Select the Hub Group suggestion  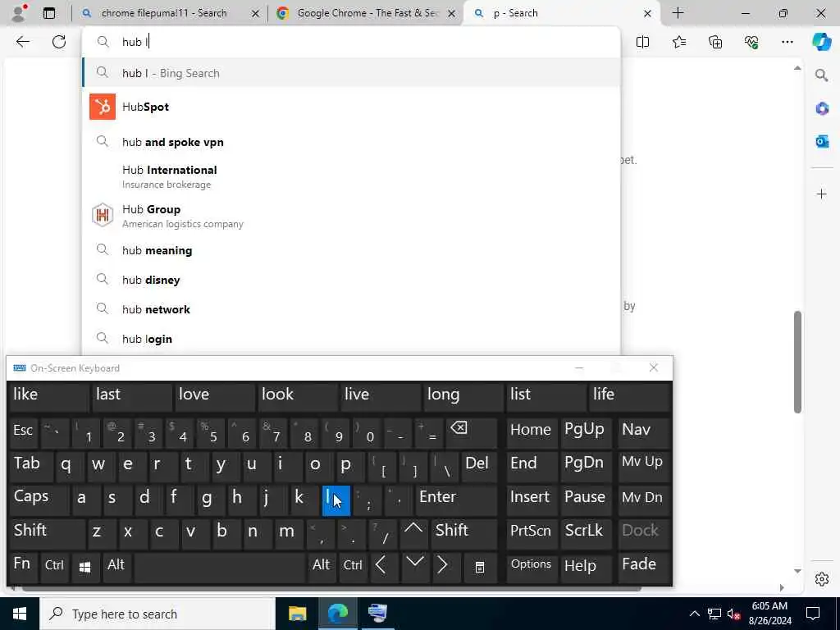[x=351, y=216]
